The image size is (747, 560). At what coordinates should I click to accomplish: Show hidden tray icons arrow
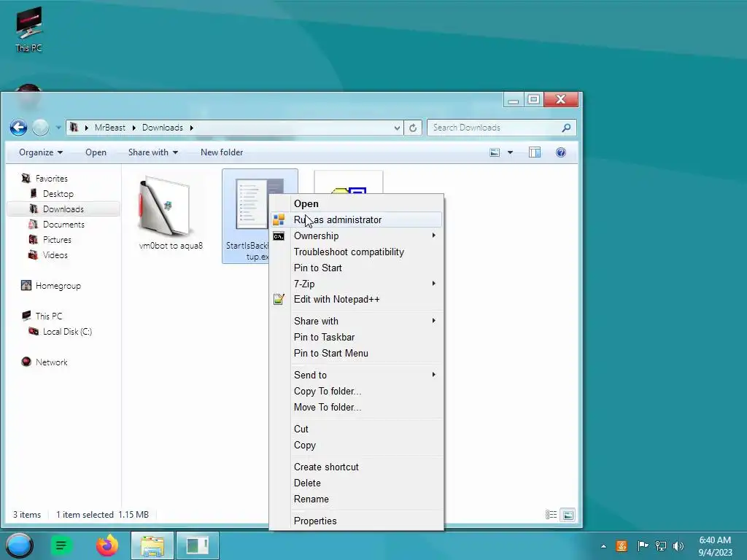(x=603, y=546)
